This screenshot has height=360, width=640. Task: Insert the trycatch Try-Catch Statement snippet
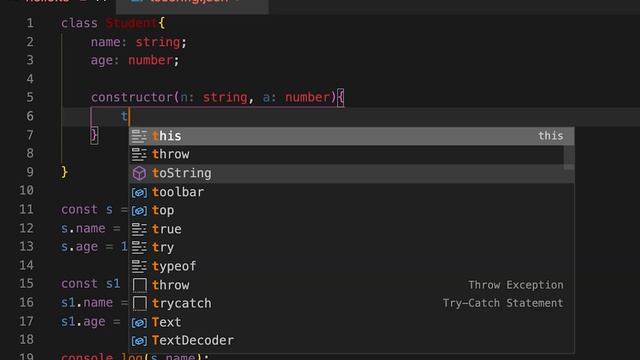351,304
